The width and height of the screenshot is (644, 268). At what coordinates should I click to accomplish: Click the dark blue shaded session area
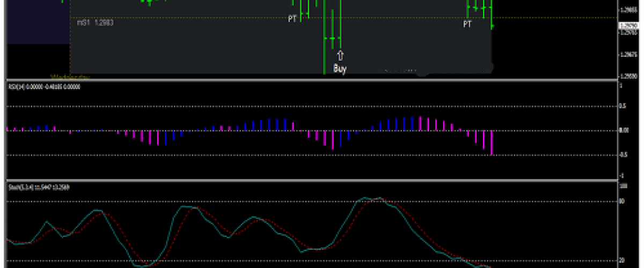pyautogui.click(x=38, y=21)
